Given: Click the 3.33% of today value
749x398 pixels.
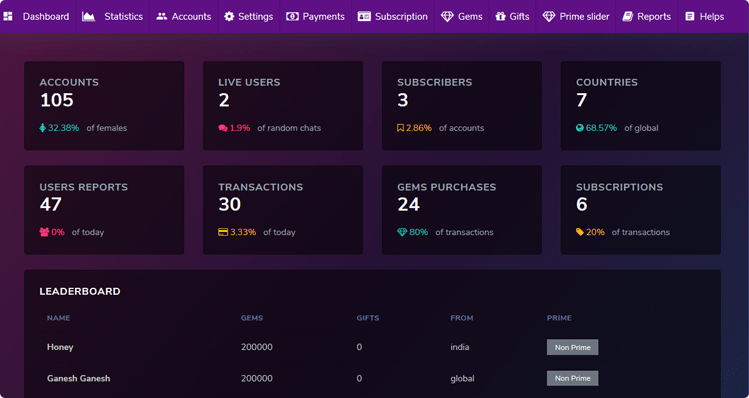Looking at the screenshot, I should tap(243, 232).
